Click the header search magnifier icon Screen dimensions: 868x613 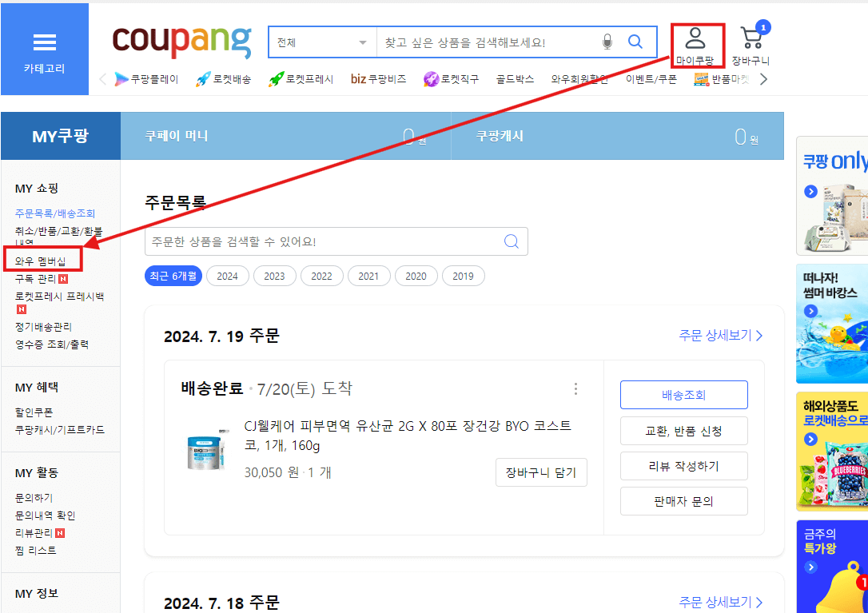(x=635, y=42)
